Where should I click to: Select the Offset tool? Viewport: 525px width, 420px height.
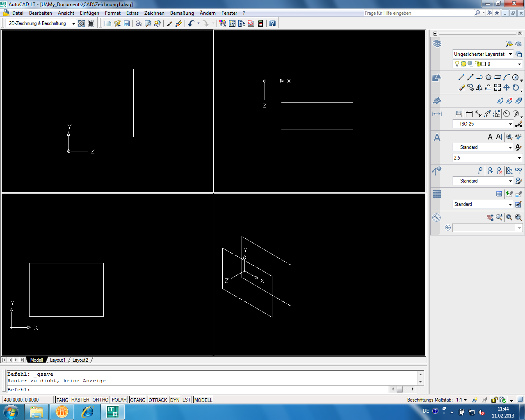488,87
